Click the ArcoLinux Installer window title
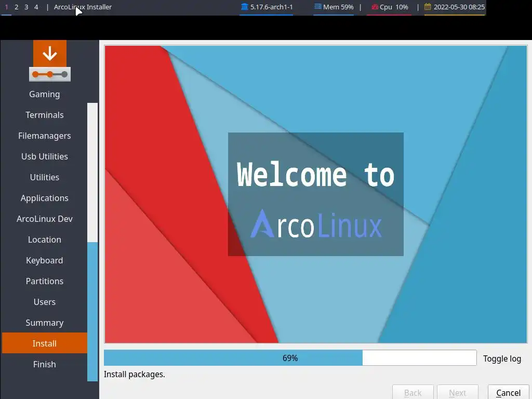 tap(83, 7)
